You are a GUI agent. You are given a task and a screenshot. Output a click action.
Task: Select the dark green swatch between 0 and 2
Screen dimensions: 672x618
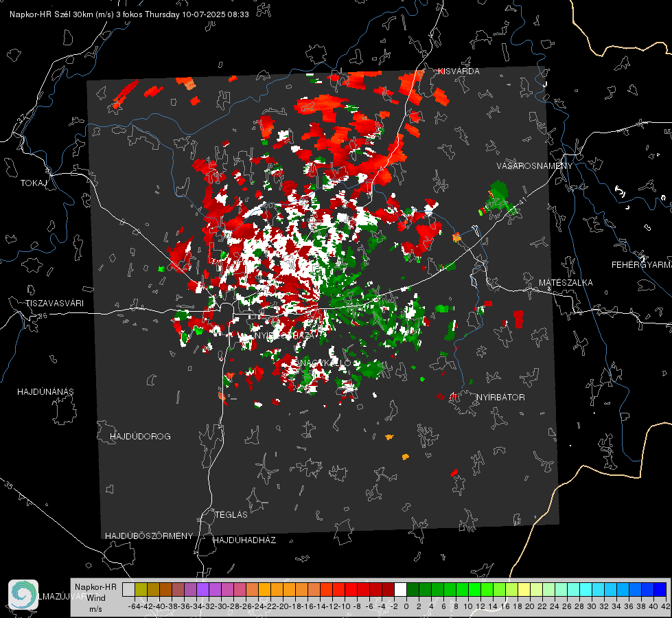pos(413,589)
